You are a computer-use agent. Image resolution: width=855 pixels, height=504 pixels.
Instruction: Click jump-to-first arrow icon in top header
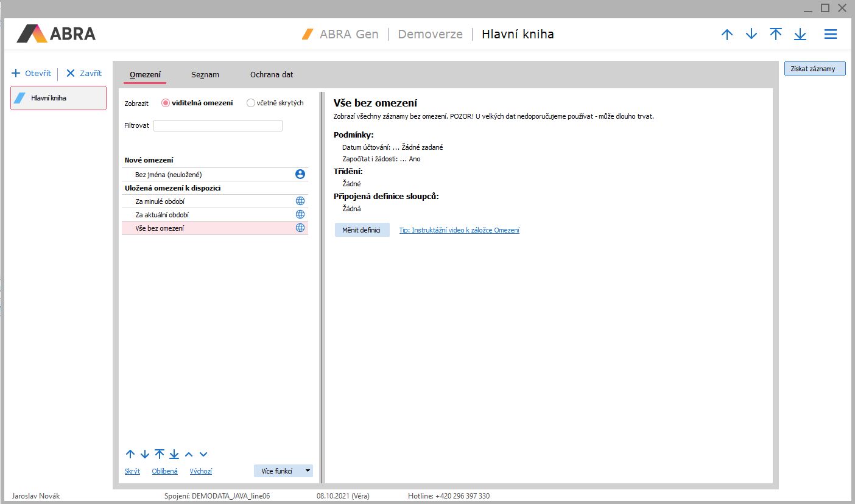(x=776, y=35)
